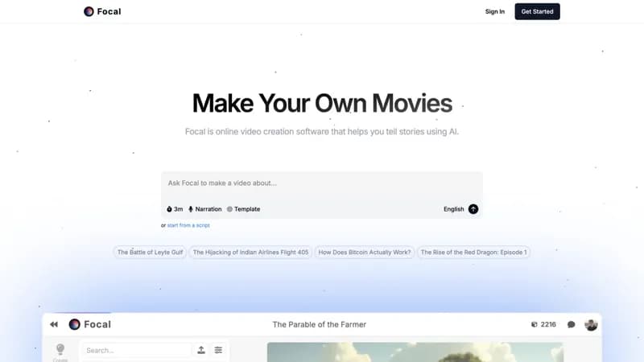The image size is (644, 362).
Task: Change the English language setting
Action: pos(453,209)
